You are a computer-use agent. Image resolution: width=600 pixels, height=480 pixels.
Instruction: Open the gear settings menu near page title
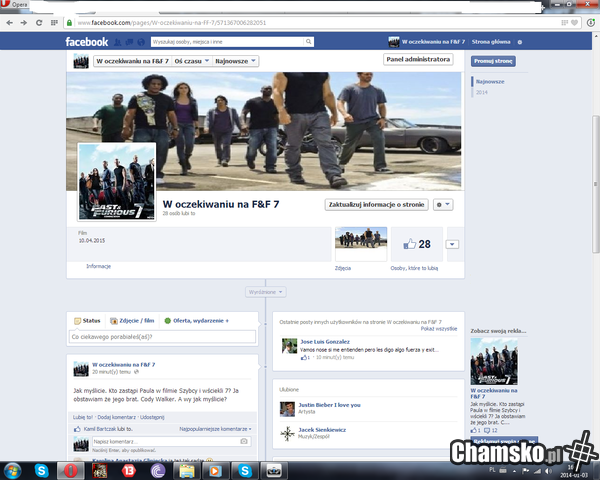[x=444, y=204]
